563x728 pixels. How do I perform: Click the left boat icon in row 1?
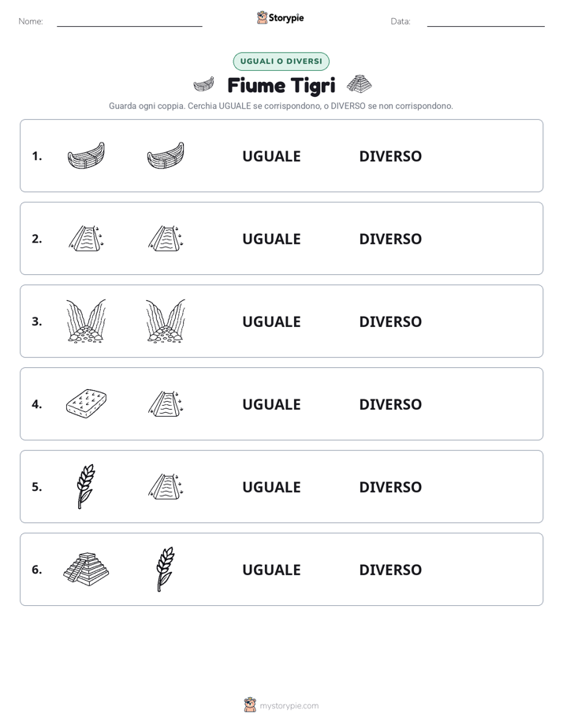tap(86, 155)
